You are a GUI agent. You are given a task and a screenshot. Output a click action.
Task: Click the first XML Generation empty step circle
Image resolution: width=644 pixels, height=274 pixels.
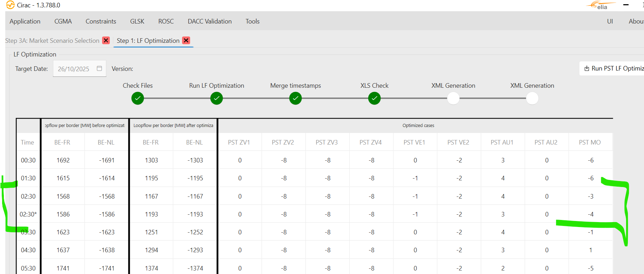[453, 98]
